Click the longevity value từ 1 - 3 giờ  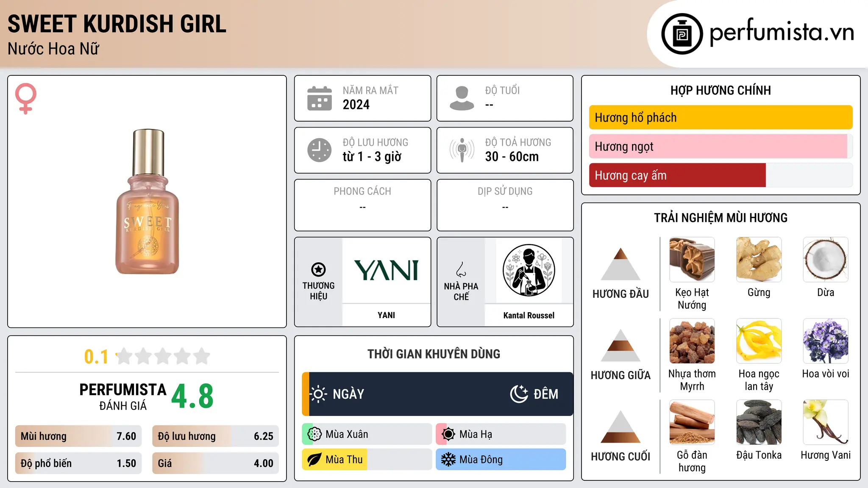point(372,156)
